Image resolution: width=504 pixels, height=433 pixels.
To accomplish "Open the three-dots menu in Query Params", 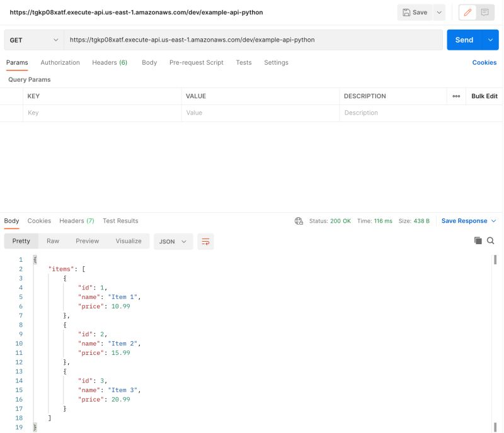I will point(456,96).
